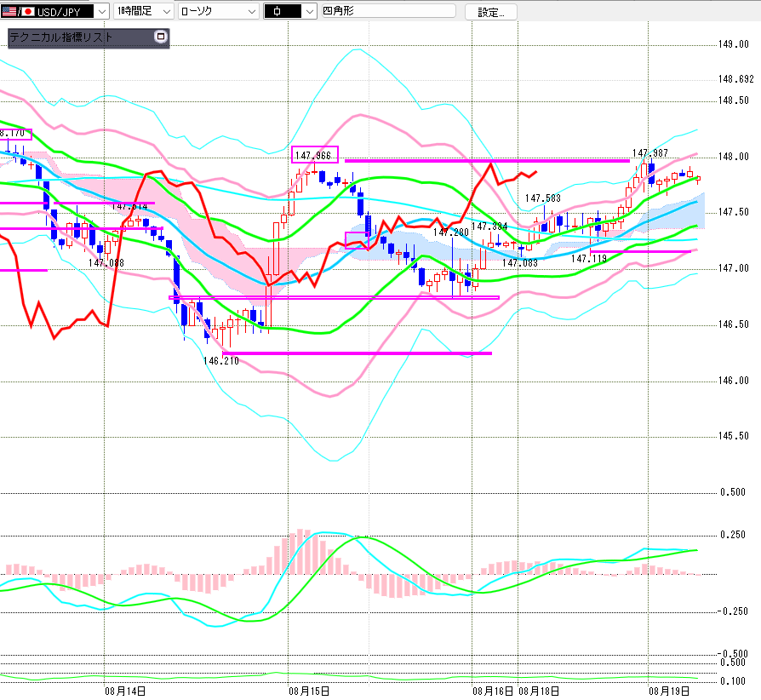
Task: Click the 147.119 price label
Action: (589, 259)
